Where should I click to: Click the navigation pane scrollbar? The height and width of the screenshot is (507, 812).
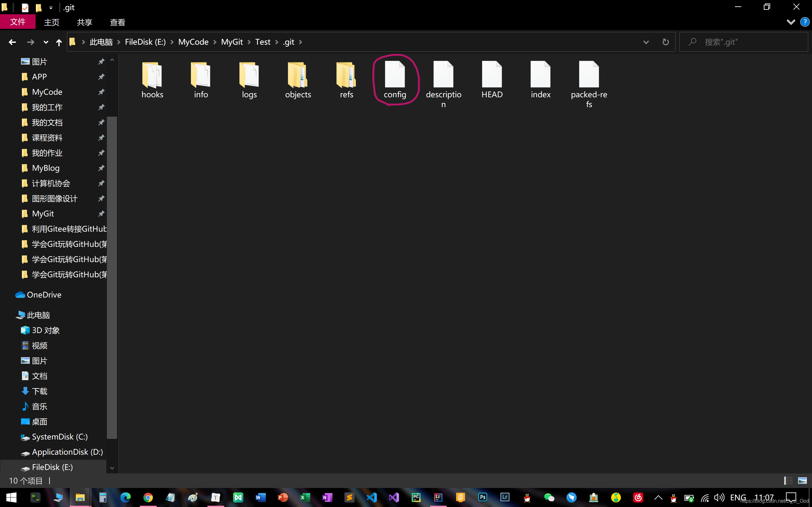pyautogui.click(x=112, y=277)
